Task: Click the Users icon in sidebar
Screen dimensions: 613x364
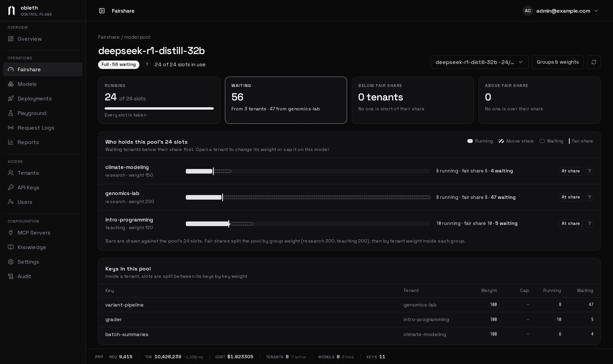Action: click(x=11, y=202)
